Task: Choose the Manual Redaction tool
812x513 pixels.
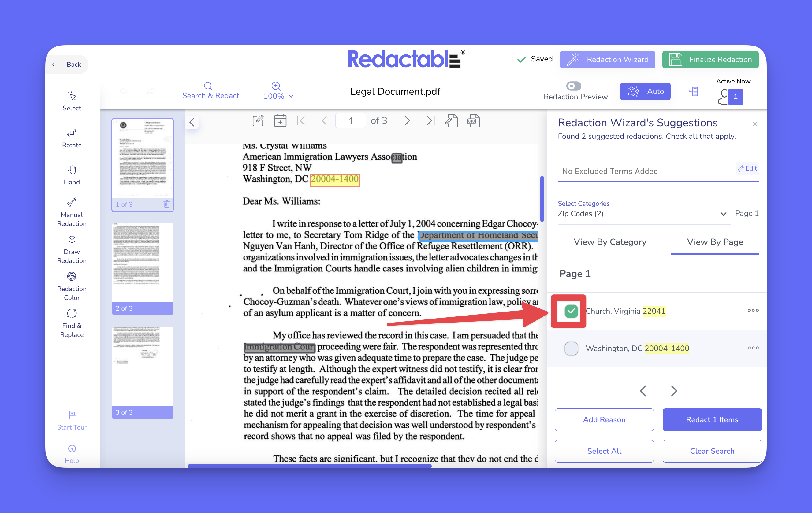Action: [72, 202]
